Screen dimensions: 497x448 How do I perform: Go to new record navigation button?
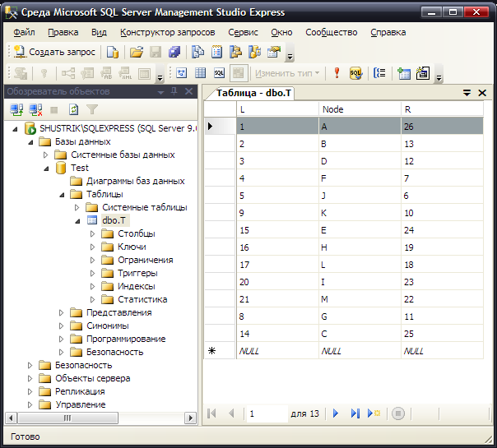point(374,413)
